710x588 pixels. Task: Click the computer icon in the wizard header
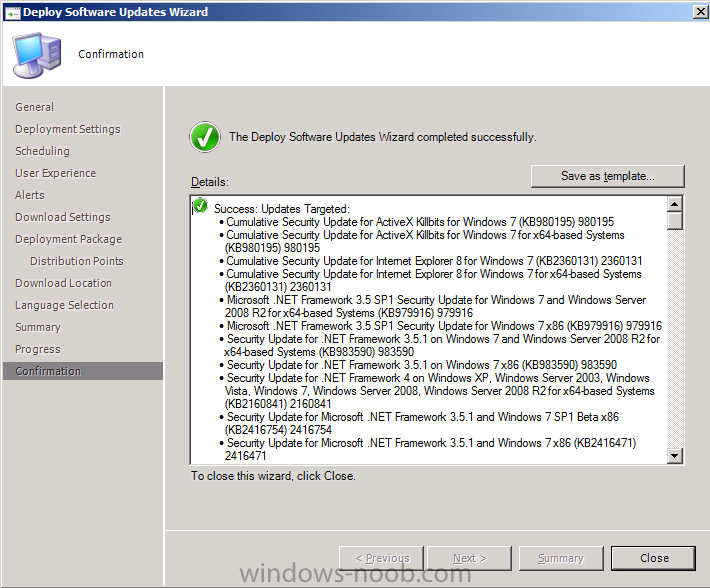pos(37,54)
